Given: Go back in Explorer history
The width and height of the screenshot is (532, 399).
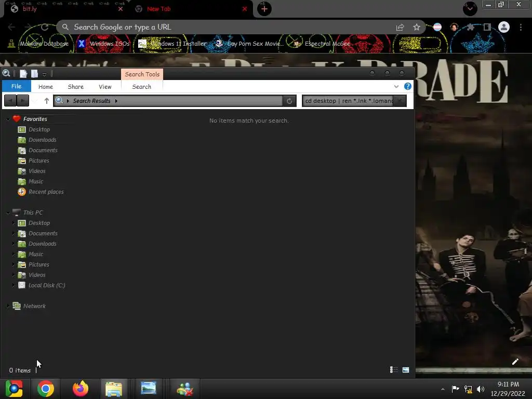Looking at the screenshot, I should 10,101.
